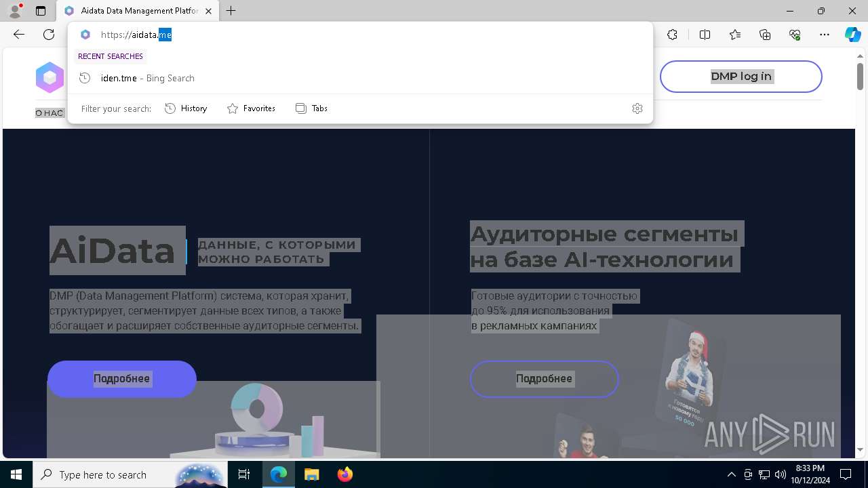Click the Аудиторные сегменты heading

tap(604, 247)
